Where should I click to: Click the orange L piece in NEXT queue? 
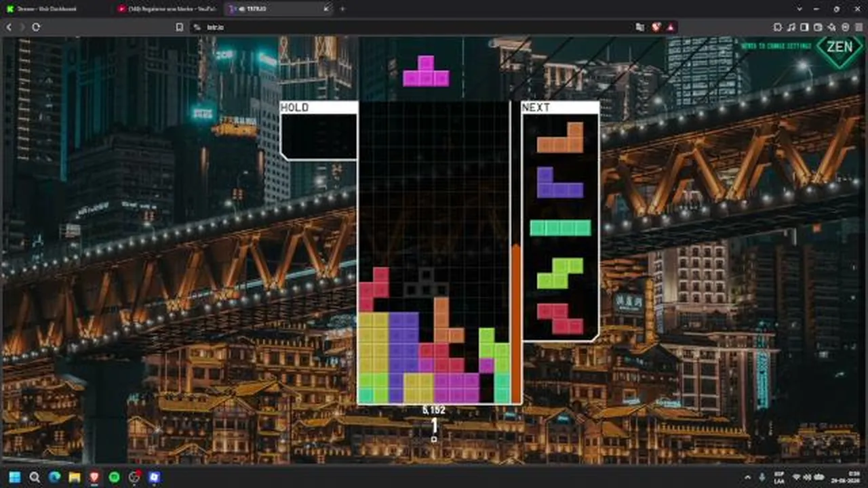tap(560, 138)
